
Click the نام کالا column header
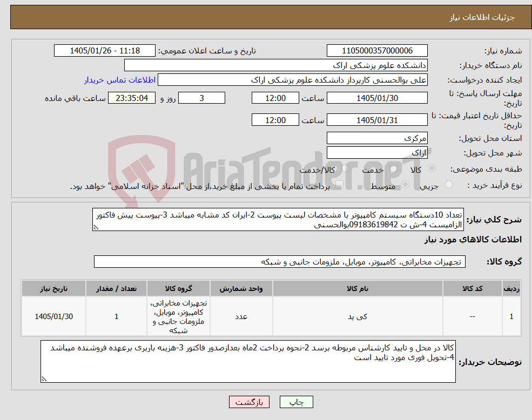357,288
